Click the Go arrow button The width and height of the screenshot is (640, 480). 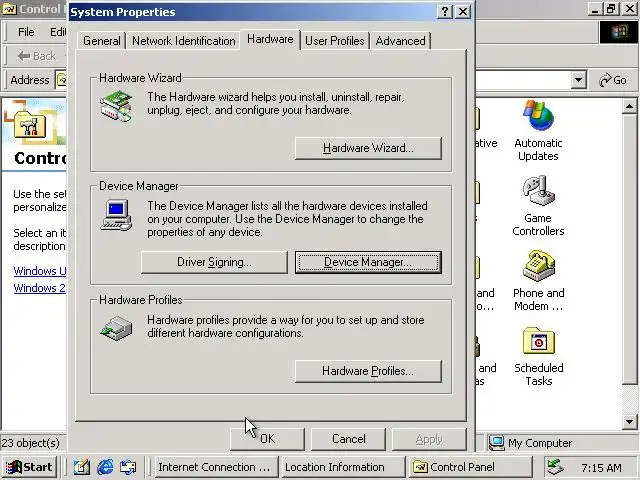point(613,80)
